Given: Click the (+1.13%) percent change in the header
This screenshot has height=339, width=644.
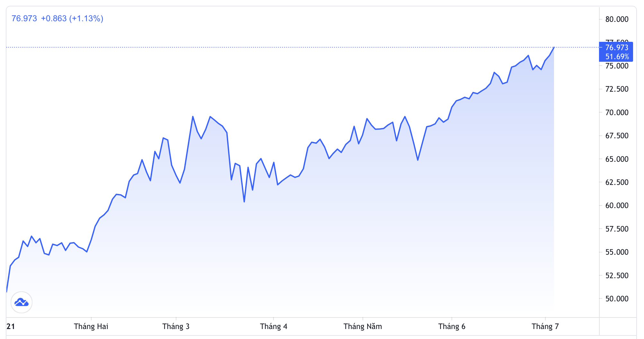Looking at the screenshot, I should (86, 19).
